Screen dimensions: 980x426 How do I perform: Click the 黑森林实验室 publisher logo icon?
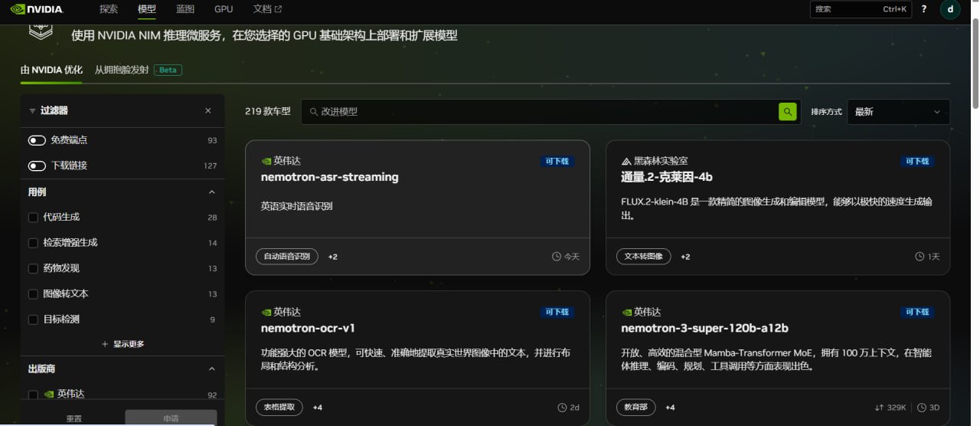point(626,161)
